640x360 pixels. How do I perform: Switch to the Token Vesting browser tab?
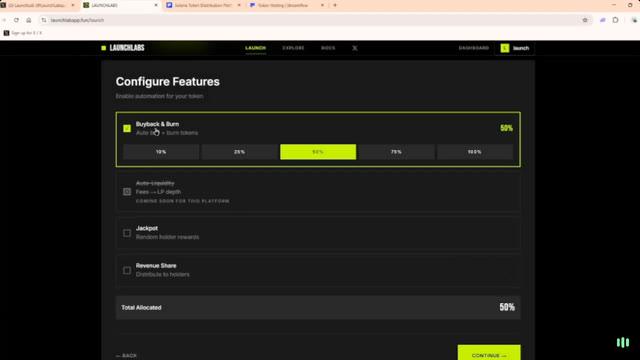(286, 5)
